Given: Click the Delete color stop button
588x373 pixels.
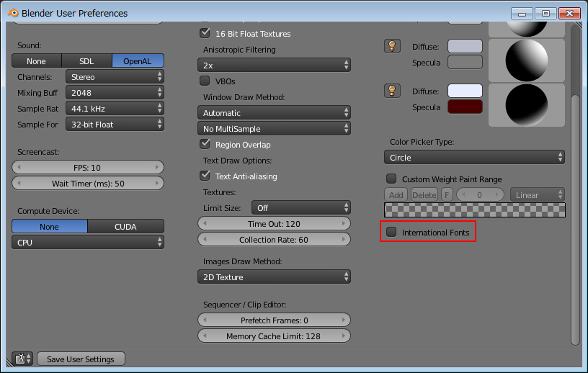Looking at the screenshot, I should (x=424, y=195).
